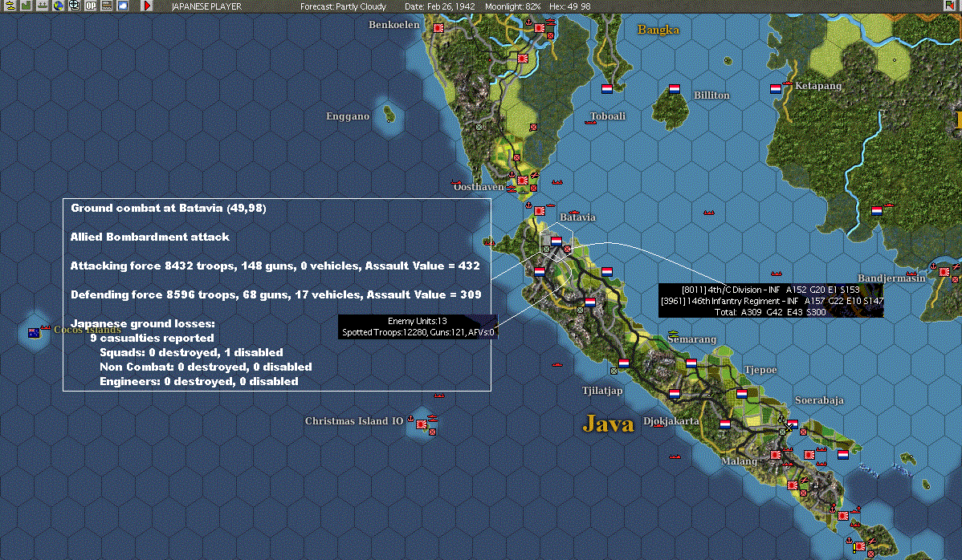Open the ships list icon
This screenshot has height=560, width=962.
click(x=42, y=6)
